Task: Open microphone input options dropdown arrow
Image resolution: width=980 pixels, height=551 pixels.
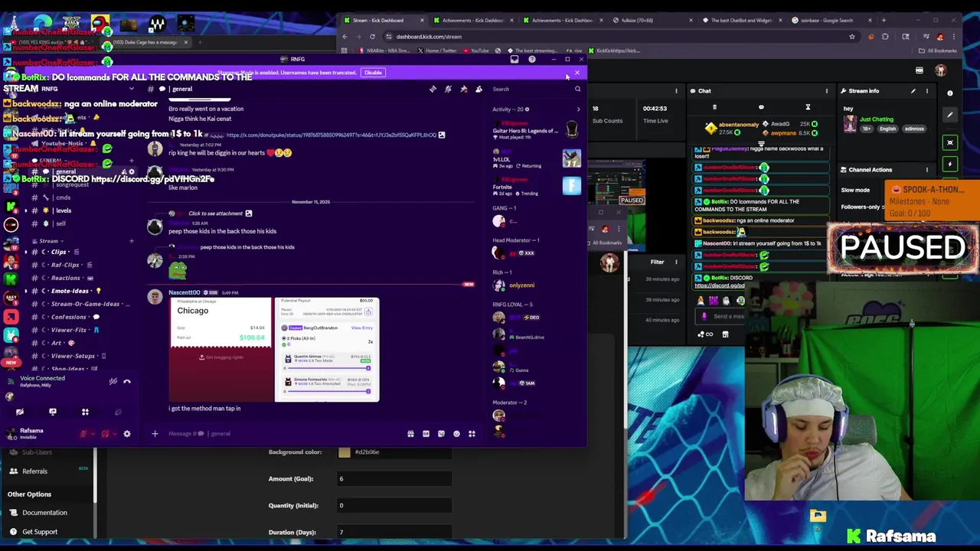Action: tap(93, 434)
